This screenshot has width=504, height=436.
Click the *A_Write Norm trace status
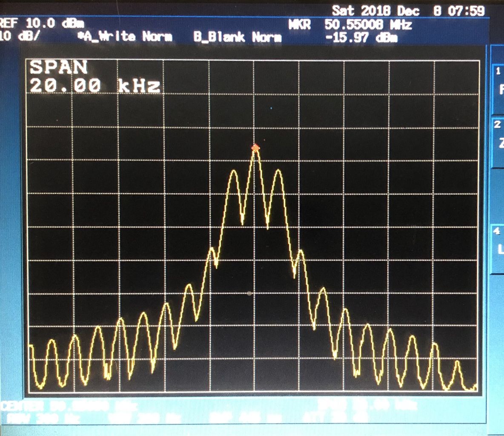pos(126,36)
